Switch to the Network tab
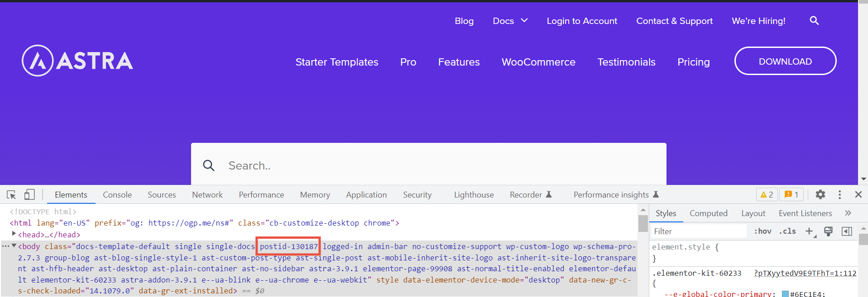 point(207,195)
